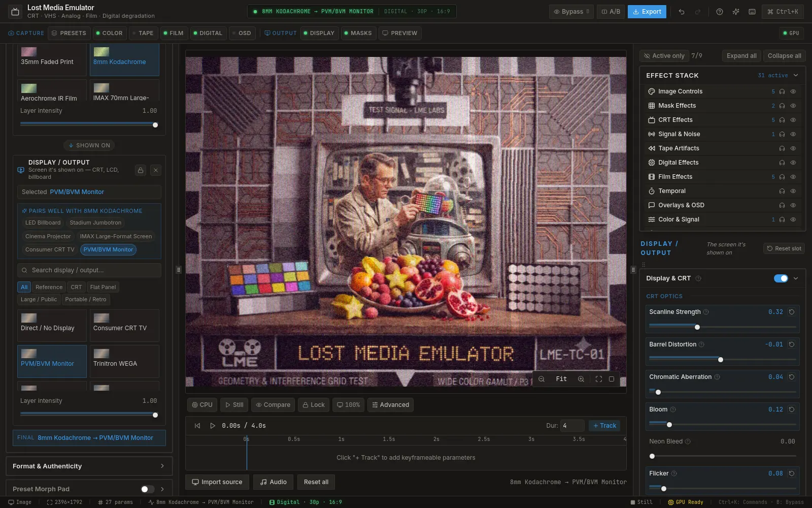Click the Search display / output field
This screenshot has height=508, width=812.
click(89, 270)
